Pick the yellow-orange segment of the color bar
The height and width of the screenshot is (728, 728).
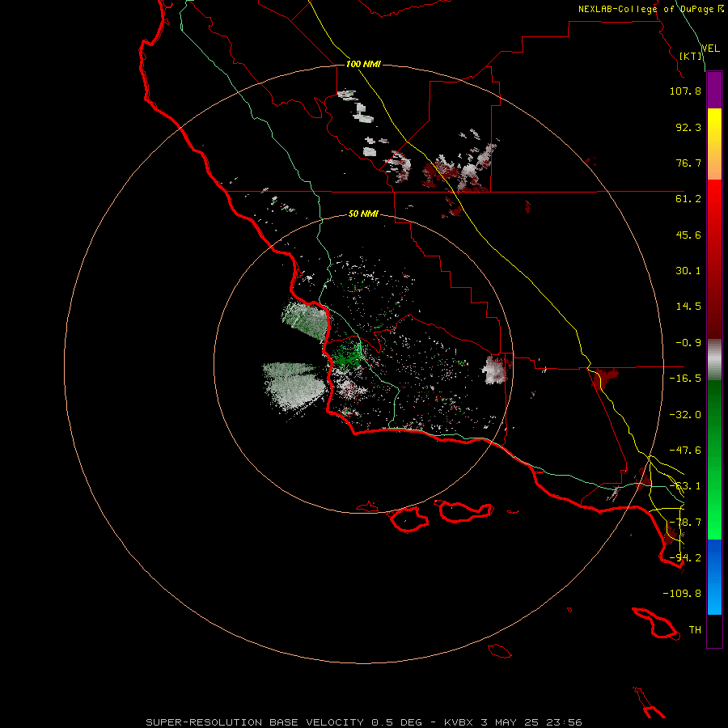(x=714, y=144)
